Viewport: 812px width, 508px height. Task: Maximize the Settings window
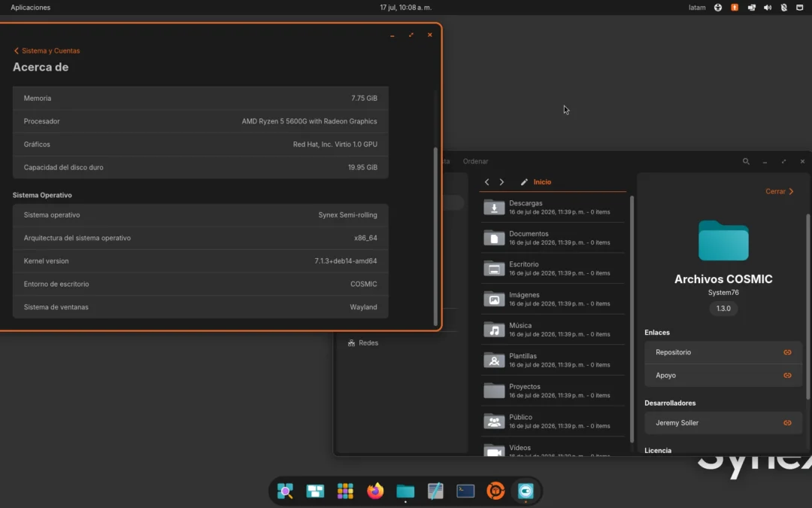pyautogui.click(x=411, y=35)
